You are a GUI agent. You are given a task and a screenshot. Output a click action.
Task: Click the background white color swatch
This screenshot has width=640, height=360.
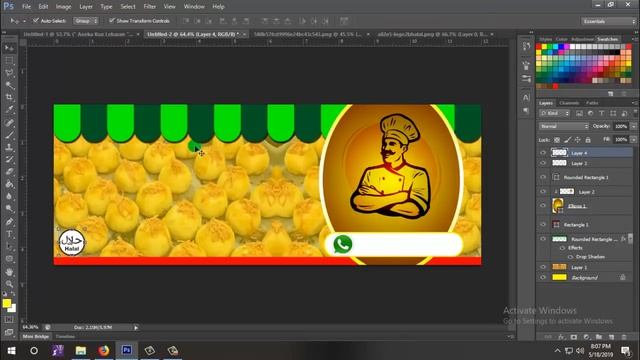[x=13, y=309]
